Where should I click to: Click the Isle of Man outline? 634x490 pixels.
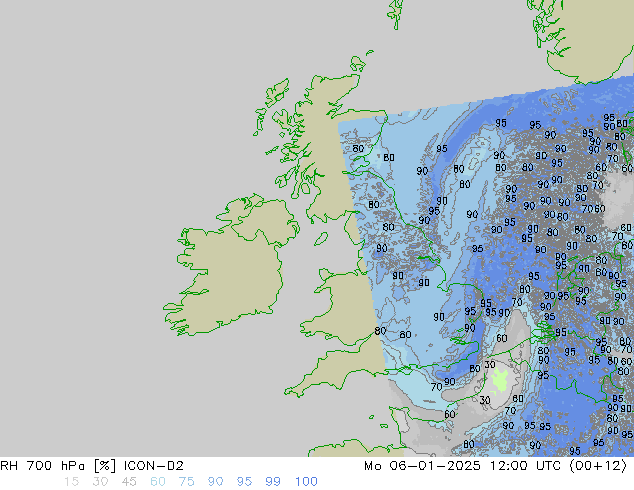point(321,239)
